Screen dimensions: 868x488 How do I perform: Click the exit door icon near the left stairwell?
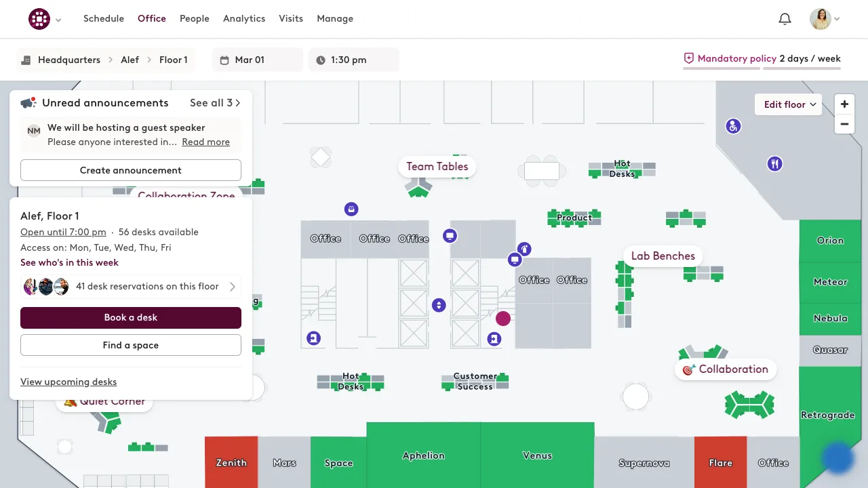313,338
